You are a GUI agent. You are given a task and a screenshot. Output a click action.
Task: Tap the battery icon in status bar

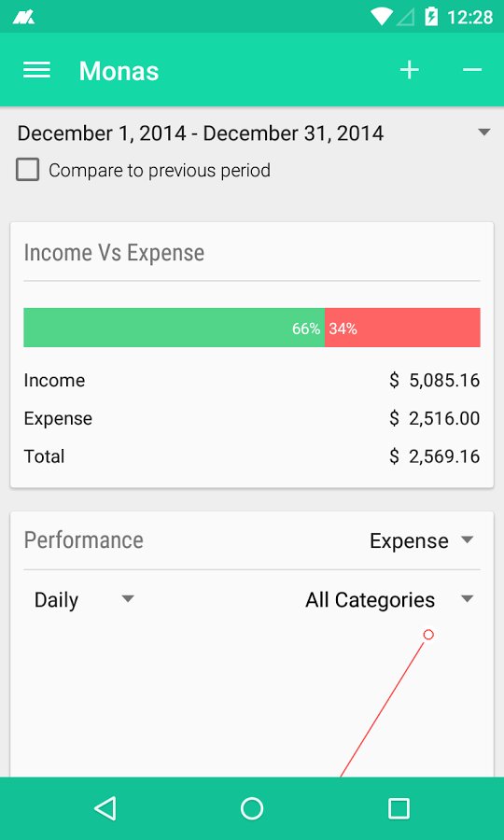(x=431, y=17)
